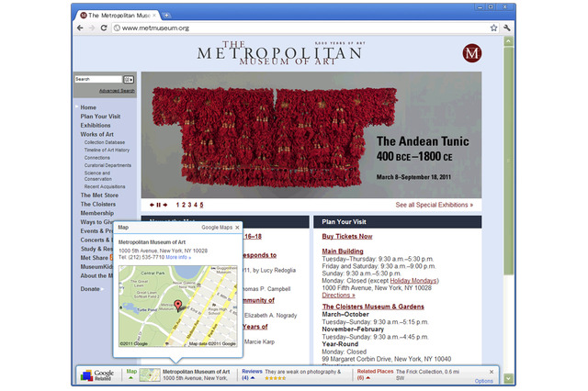The height and width of the screenshot is (391, 588).
Task: Pause the exhibition slideshow
Action: [157, 205]
